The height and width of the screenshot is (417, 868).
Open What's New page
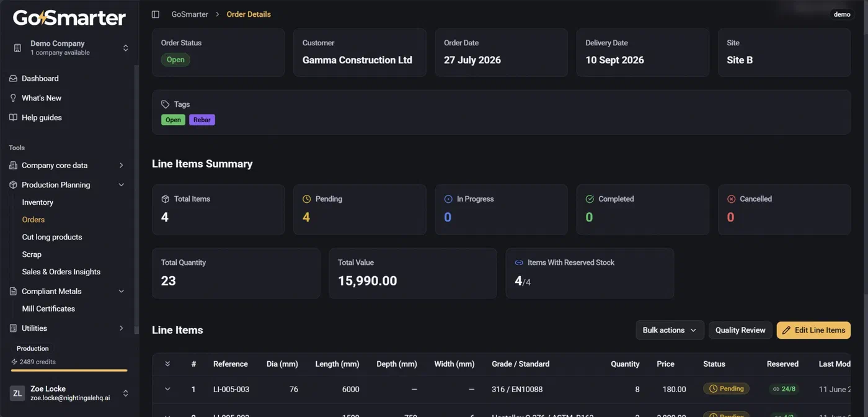42,98
